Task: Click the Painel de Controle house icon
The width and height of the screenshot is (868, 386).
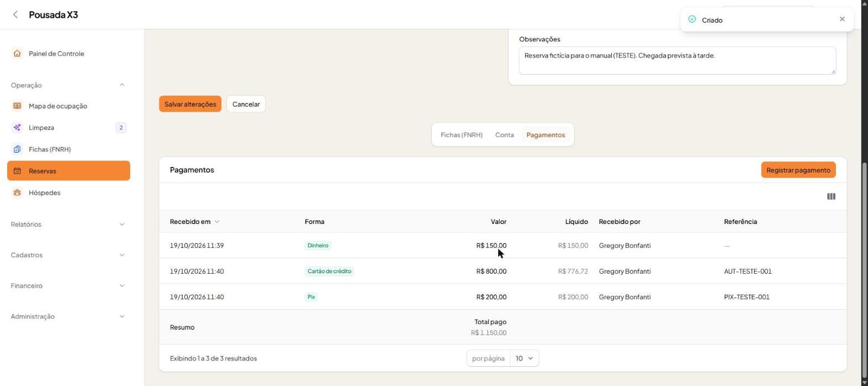Action: click(x=17, y=54)
